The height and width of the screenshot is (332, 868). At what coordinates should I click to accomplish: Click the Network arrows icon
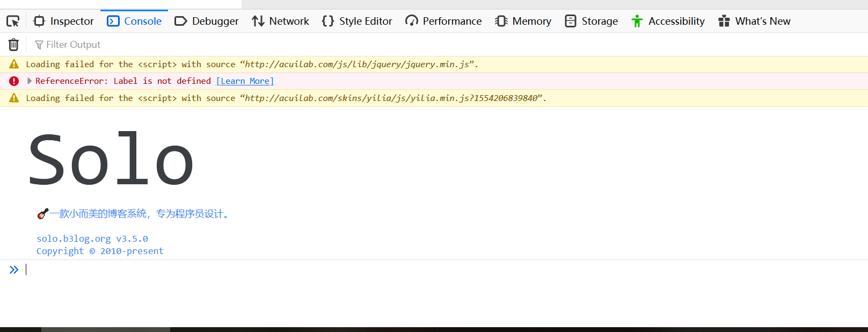tap(258, 21)
